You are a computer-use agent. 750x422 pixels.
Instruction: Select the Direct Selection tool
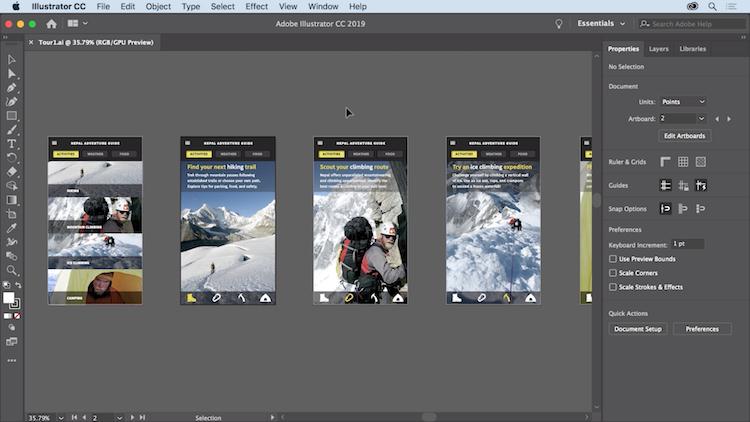point(12,74)
